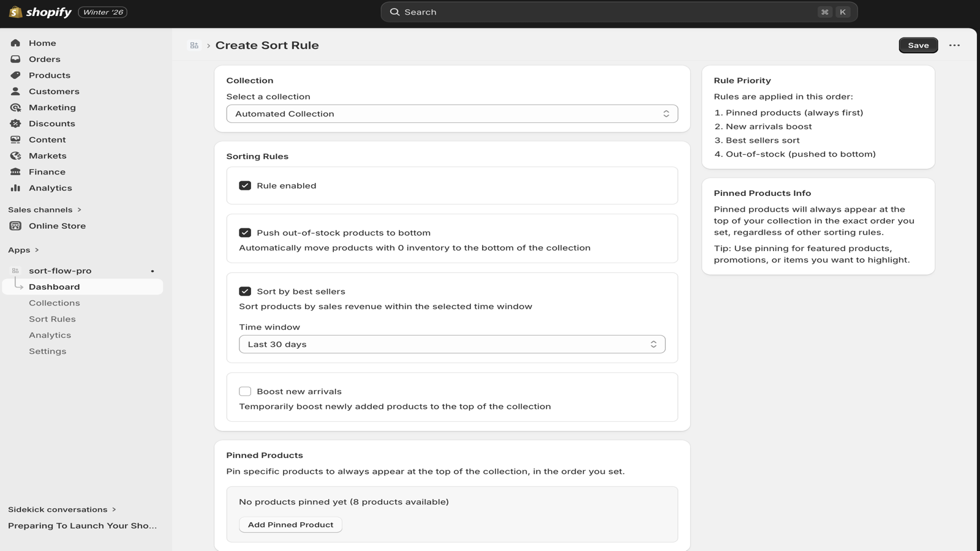The image size is (980, 551).
Task: Select Settings under sort-flow-pro
Action: (x=48, y=351)
